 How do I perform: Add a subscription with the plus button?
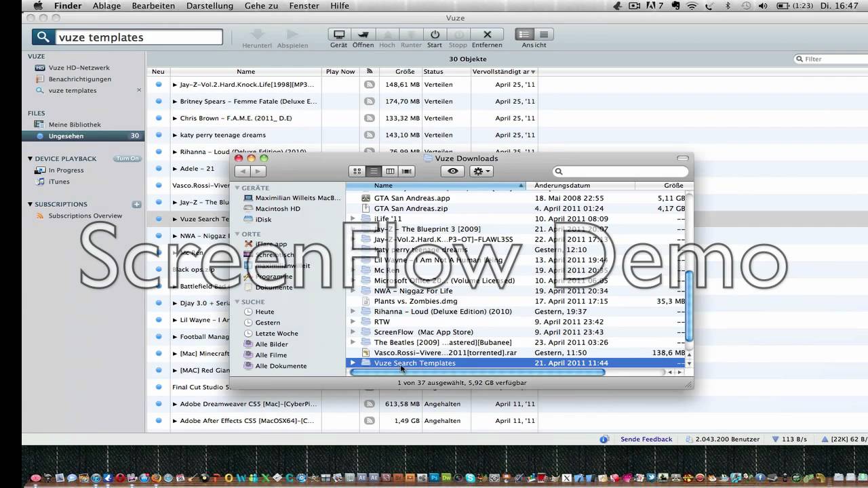click(136, 204)
